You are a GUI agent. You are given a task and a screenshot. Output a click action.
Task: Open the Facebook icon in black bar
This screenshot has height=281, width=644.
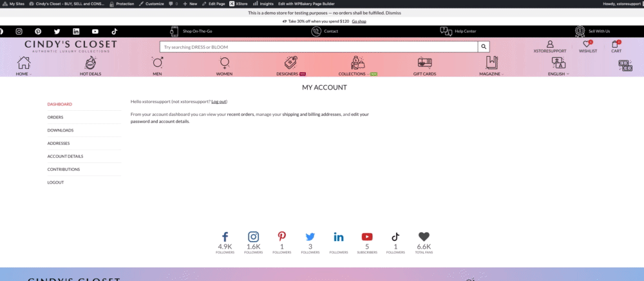point(1,31)
